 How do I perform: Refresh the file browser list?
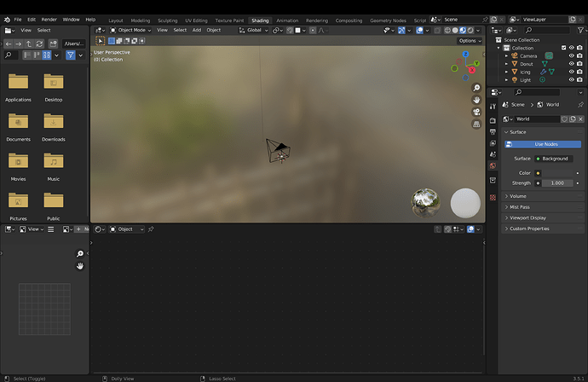pyautogui.click(x=39, y=43)
